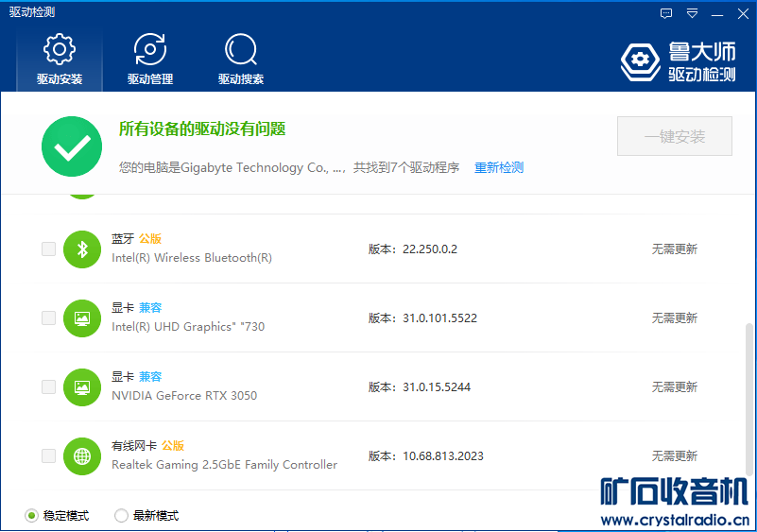This screenshot has width=757, height=532.
Task: Click the 公版 tag next to 蓝牙
Action: pos(150,238)
